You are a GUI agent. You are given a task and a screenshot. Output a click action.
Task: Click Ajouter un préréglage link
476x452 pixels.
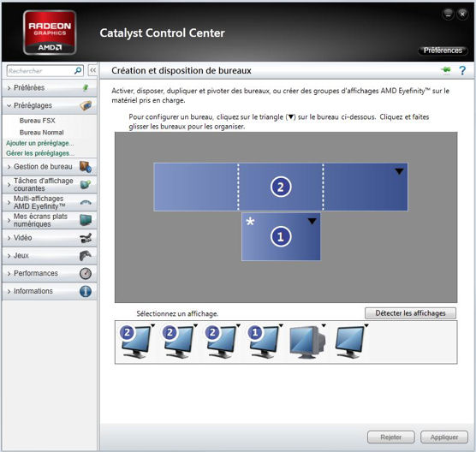[x=39, y=143]
